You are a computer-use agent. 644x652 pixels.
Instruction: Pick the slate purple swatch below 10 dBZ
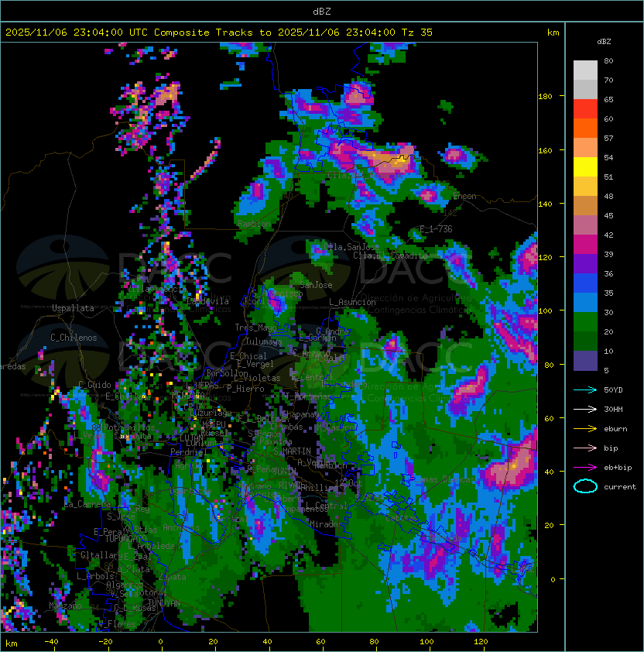click(585, 361)
